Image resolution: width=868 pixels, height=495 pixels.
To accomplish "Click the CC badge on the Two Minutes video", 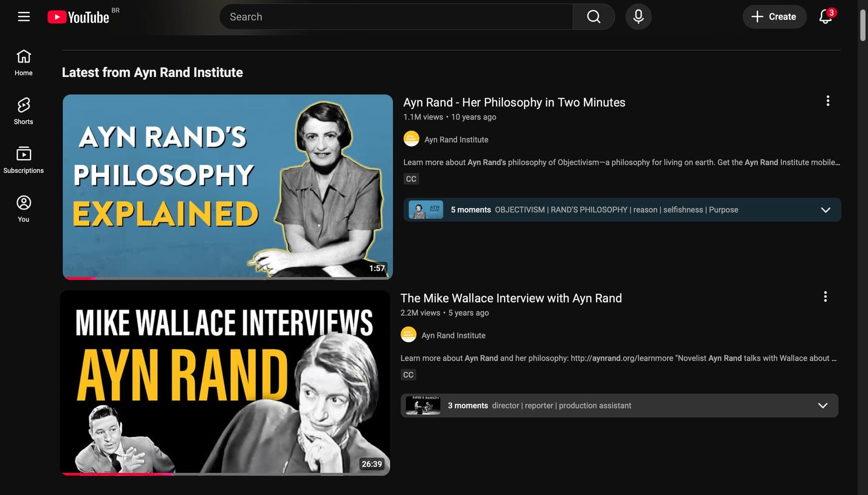I will [x=411, y=179].
